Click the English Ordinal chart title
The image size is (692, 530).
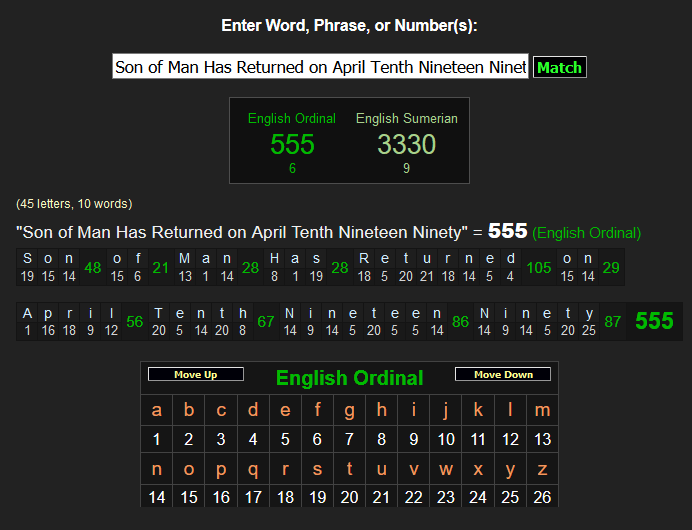(349, 378)
